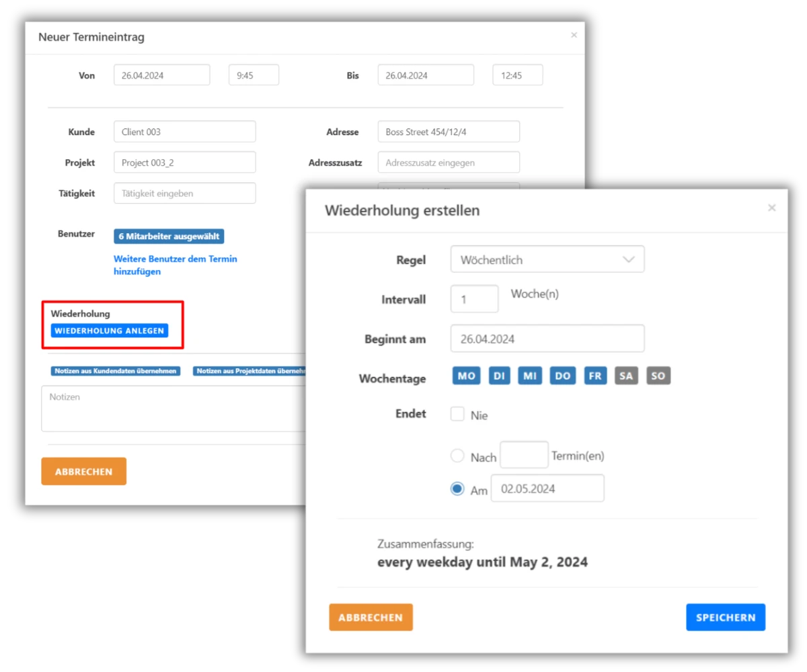807x672 pixels.
Task: Select the Am end date radio button
Action: point(457,489)
